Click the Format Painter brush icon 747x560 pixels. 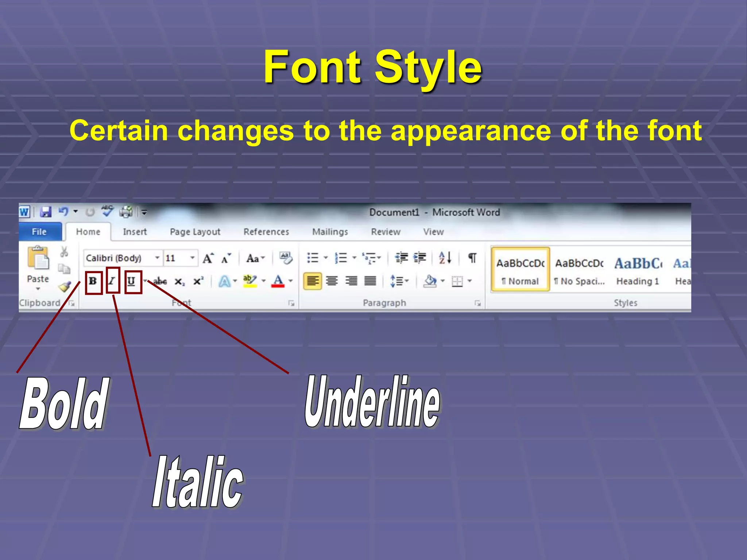65,287
